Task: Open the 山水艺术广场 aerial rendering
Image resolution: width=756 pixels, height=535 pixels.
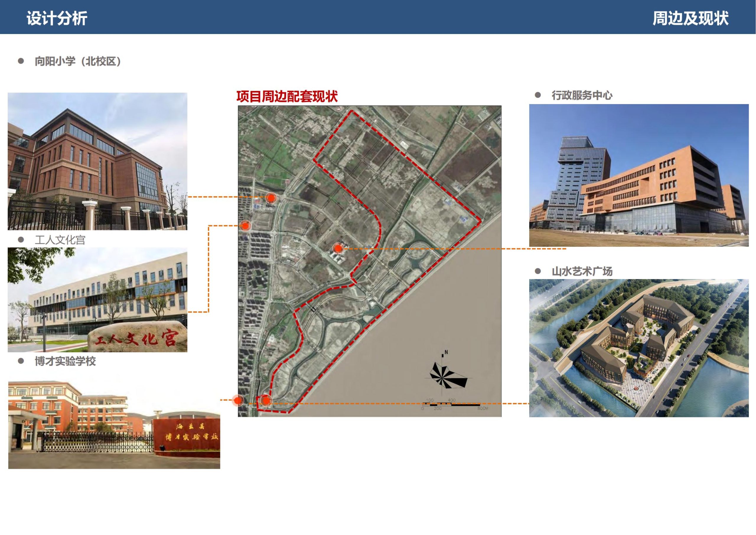Action: [639, 348]
